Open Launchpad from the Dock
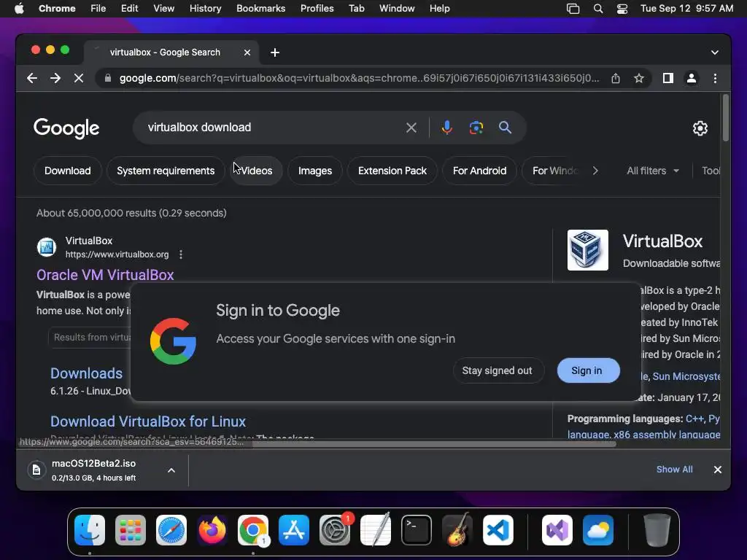The height and width of the screenshot is (560, 747). coord(131,530)
